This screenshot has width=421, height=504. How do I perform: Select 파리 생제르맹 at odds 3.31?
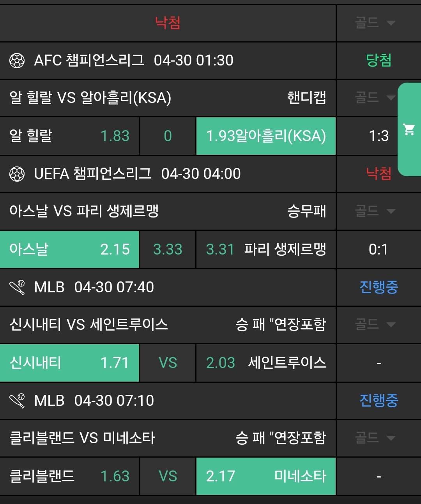[x=266, y=249]
